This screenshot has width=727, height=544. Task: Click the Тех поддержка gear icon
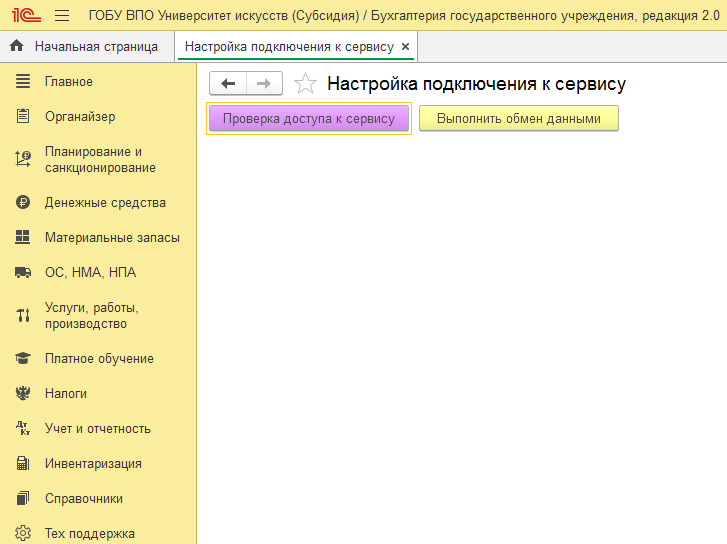[x=23, y=533]
